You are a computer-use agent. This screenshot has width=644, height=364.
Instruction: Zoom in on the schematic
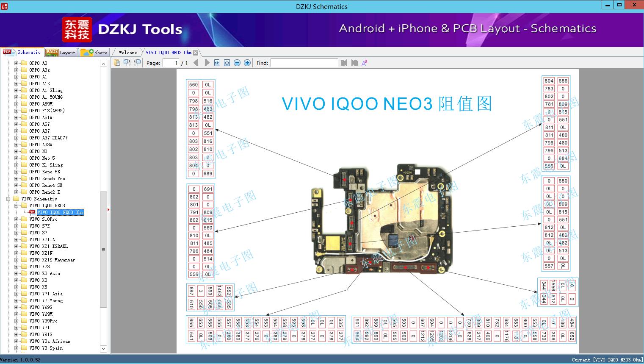click(x=247, y=63)
